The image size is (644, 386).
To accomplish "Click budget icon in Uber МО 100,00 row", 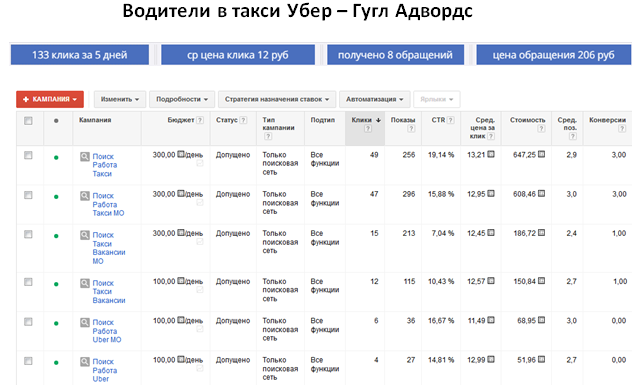I will (181, 320).
